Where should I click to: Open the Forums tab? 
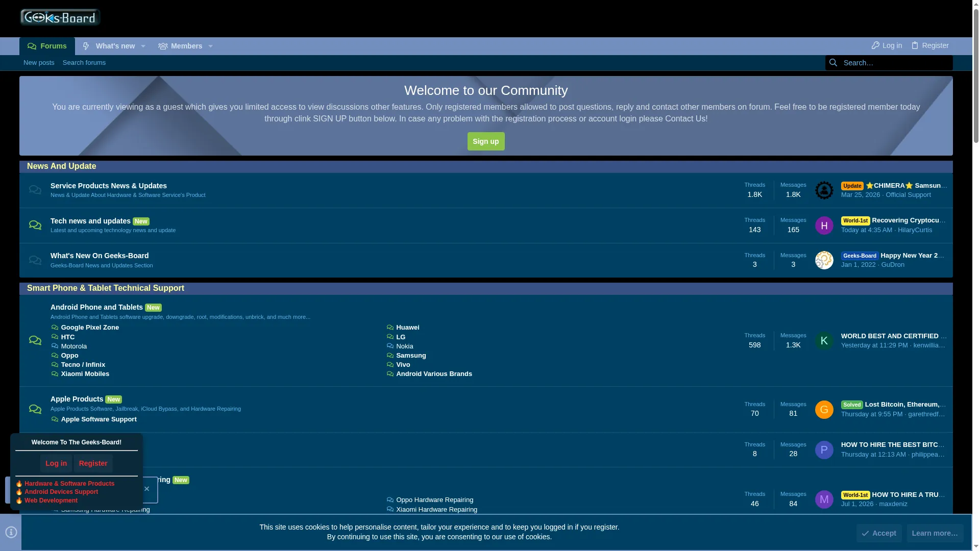(x=47, y=46)
